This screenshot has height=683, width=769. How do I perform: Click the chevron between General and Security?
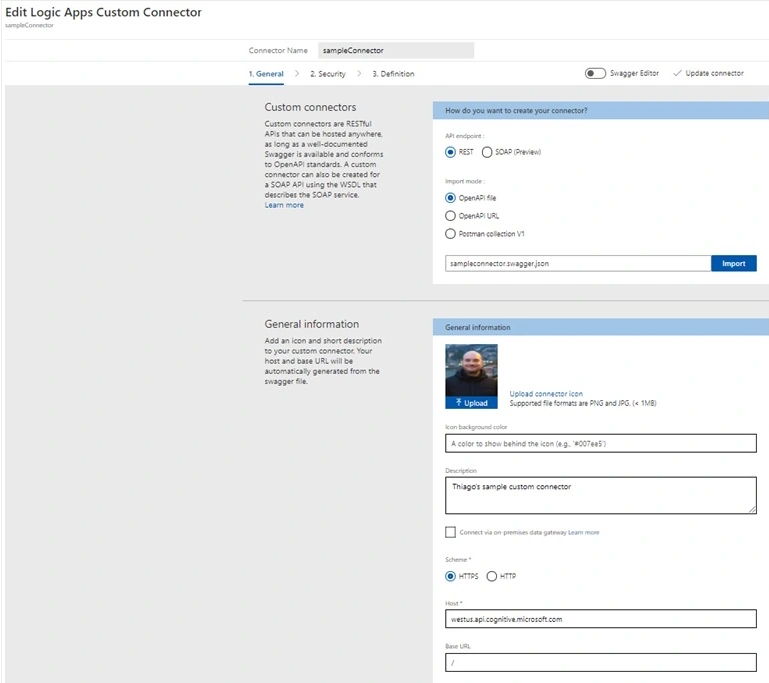[297, 74]
